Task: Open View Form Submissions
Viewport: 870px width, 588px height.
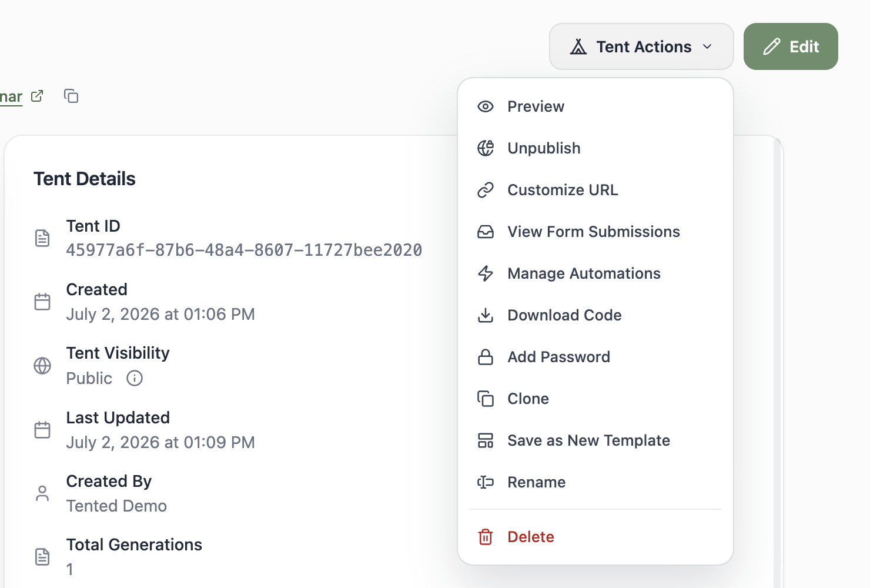Action: pos(595,232)
